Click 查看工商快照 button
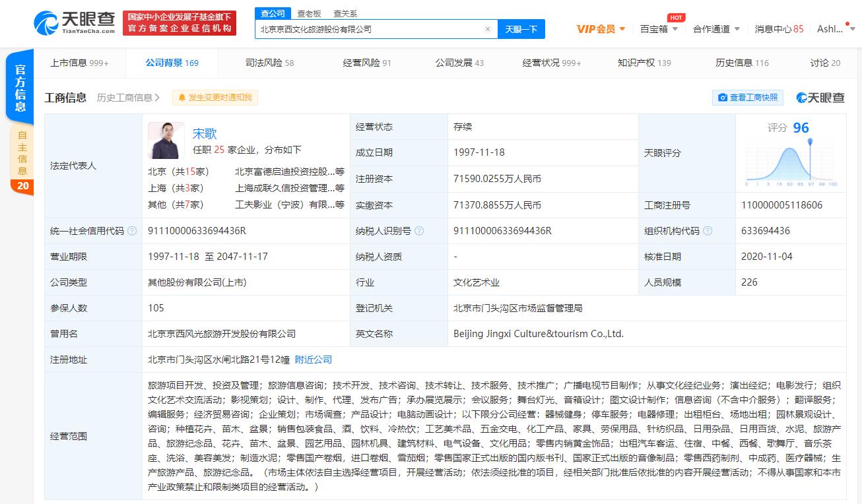The height and width of the screenshot is (504, 862). coord(747,98)
